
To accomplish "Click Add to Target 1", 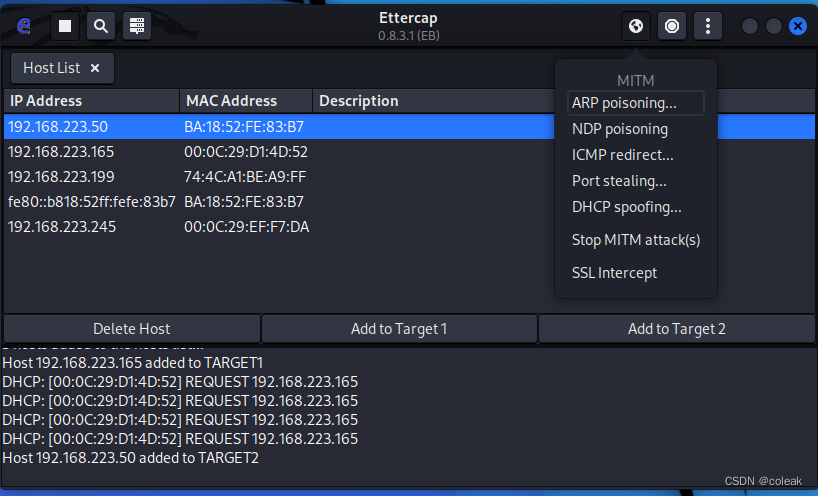I will (x=399, y=329).
